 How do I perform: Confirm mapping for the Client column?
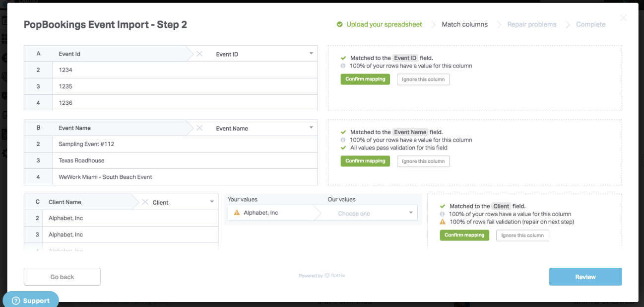(x=464, y=235)
